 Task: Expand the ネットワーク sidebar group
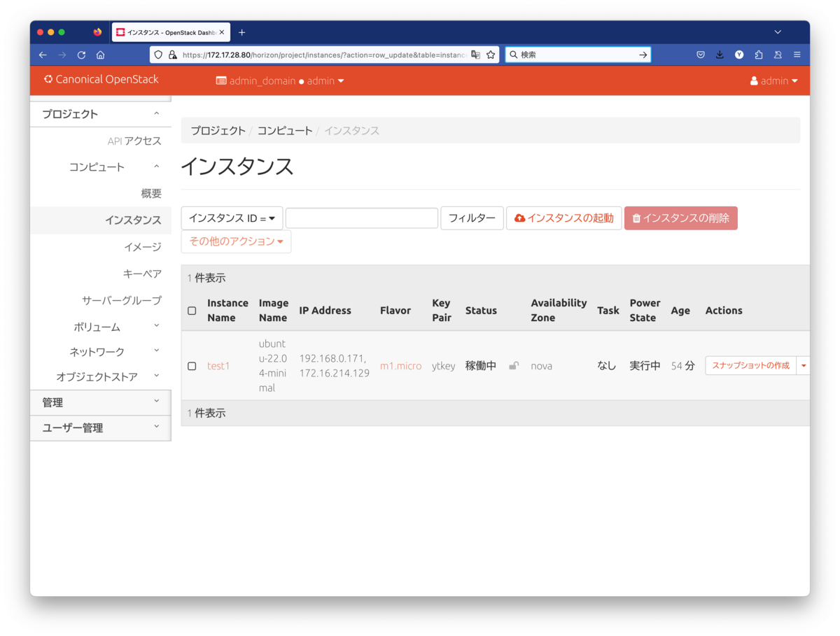click(x=101, y=352)
